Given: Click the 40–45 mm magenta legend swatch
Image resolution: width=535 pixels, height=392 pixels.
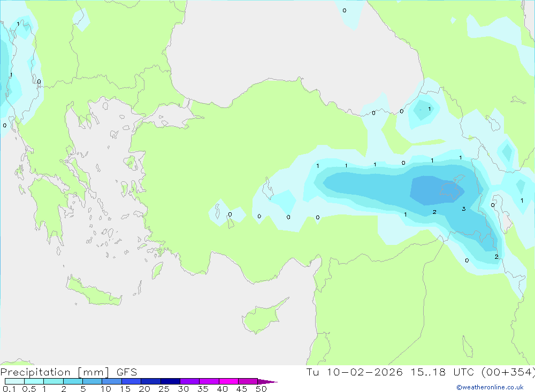Looking at the screenshot, I should click(x=228, y=381).
